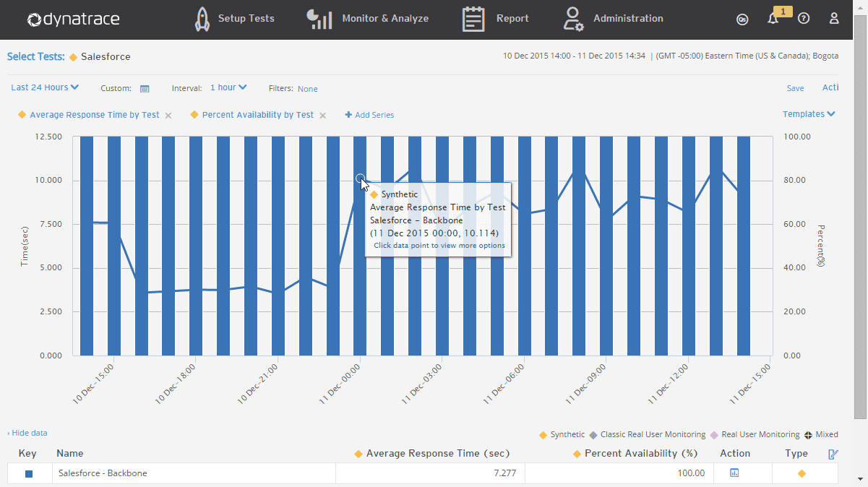Viewport: 868px width, 487px height.
Task: Click the Mixed legend entry
Action: (x=821, y=434)
